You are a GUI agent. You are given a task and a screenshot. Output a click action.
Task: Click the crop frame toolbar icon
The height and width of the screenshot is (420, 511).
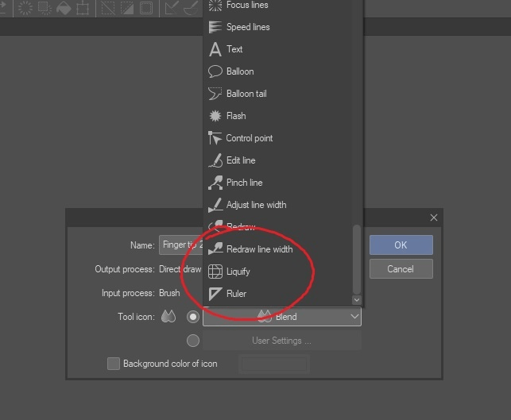(x=83, y=8)
